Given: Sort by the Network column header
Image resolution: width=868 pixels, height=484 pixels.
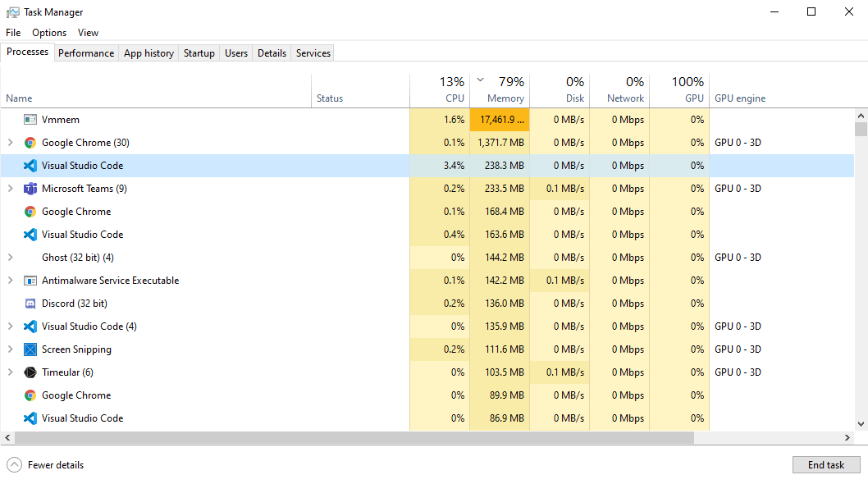Looking at the screenshot, I should coord(619,90).
